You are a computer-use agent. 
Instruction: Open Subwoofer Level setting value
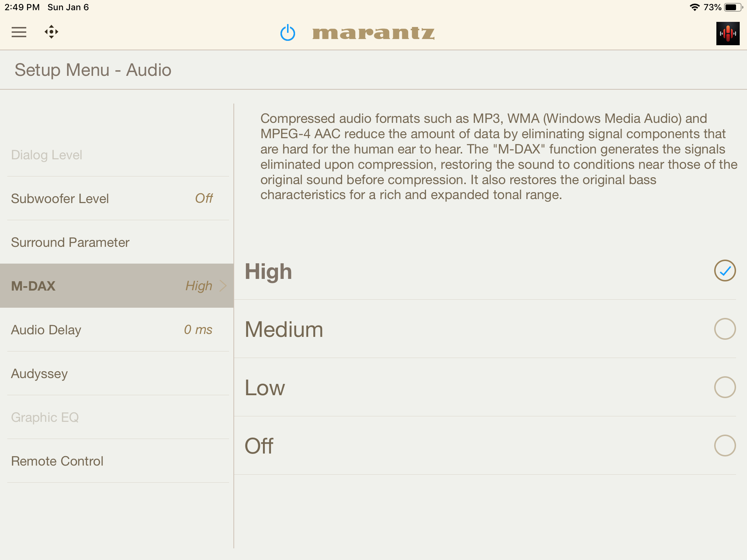(204, 198)
